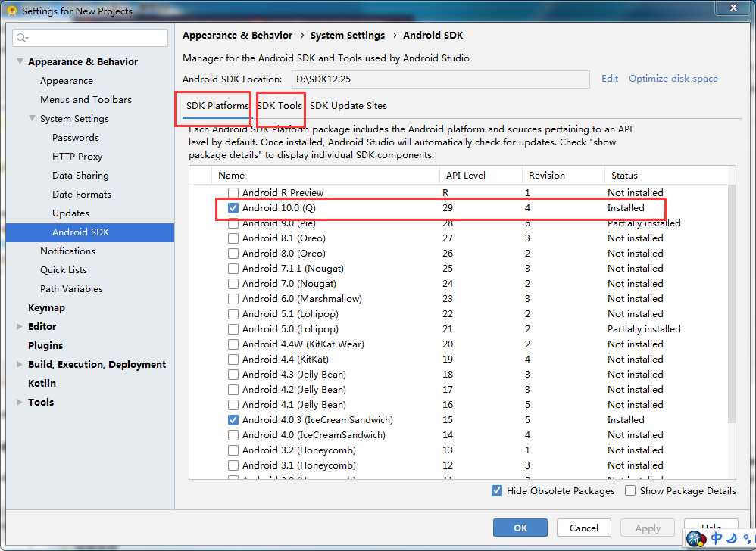
Task: Click the Android 4.4W (KitKat Wear) row name
Action: tap(303, 344)
